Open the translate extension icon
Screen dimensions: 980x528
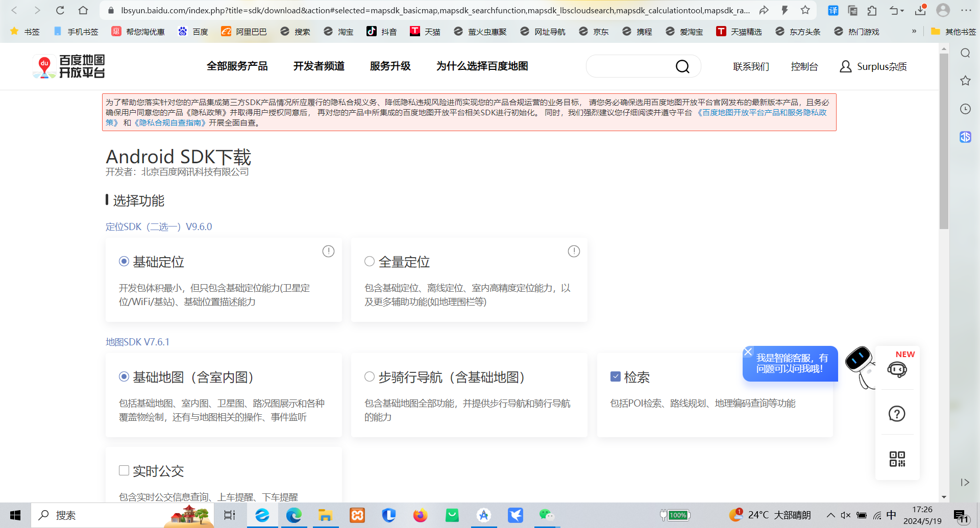[x=833, y=10]
